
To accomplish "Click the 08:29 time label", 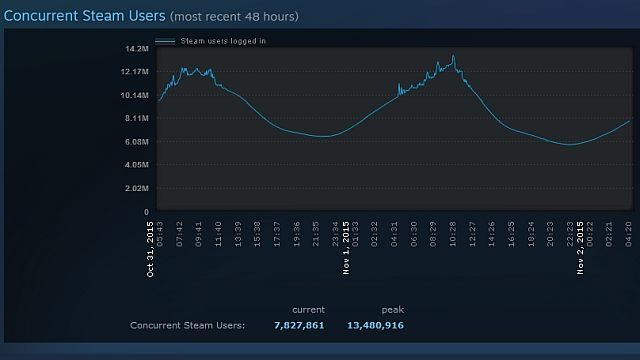I will coord(433,234).
